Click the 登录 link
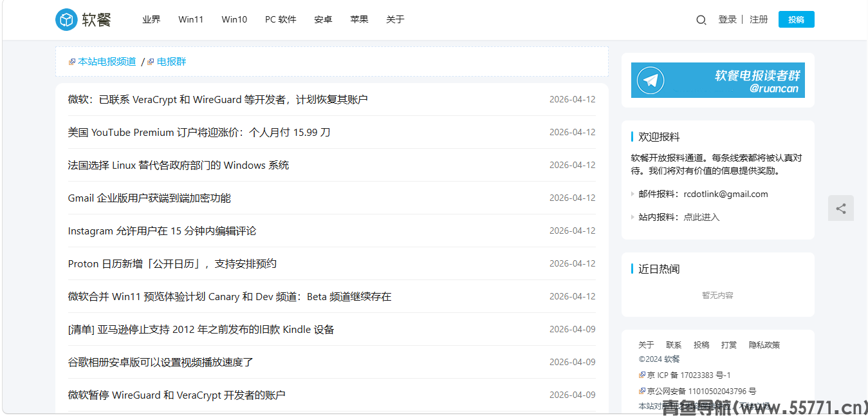Image resolution: width=868 pixels, height=416 pixels. 727,19
